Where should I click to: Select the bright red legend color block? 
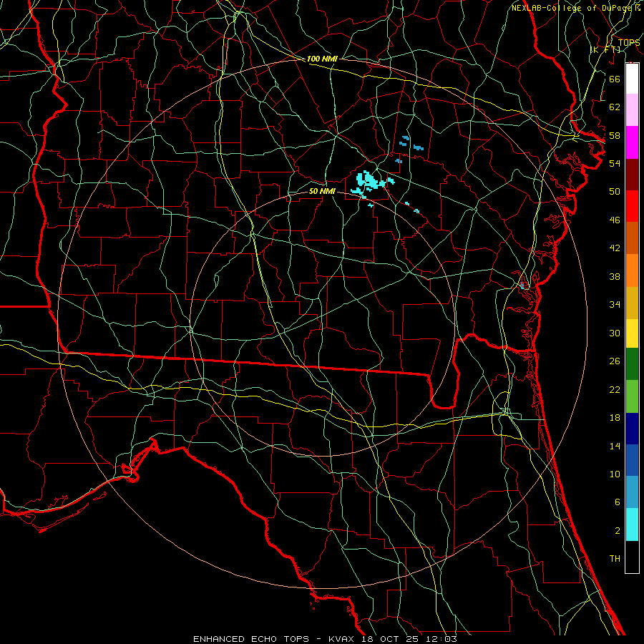pos(632,206)
